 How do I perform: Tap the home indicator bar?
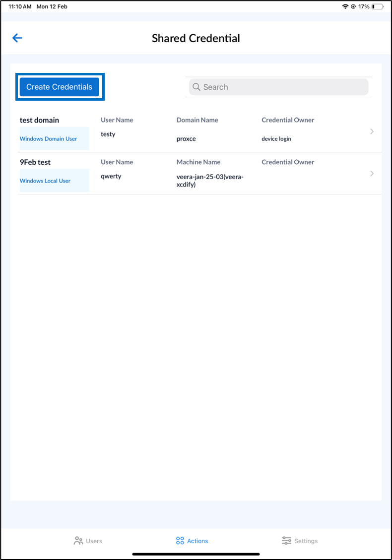196,554
